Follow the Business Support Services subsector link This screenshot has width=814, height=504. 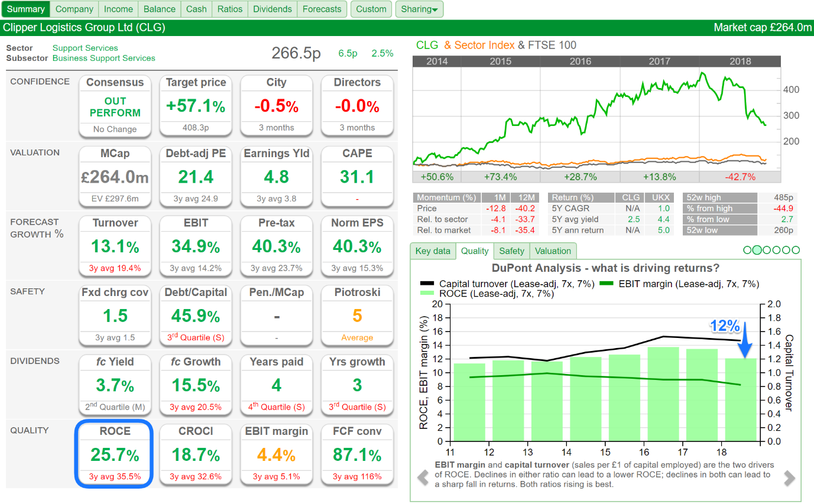104,58
